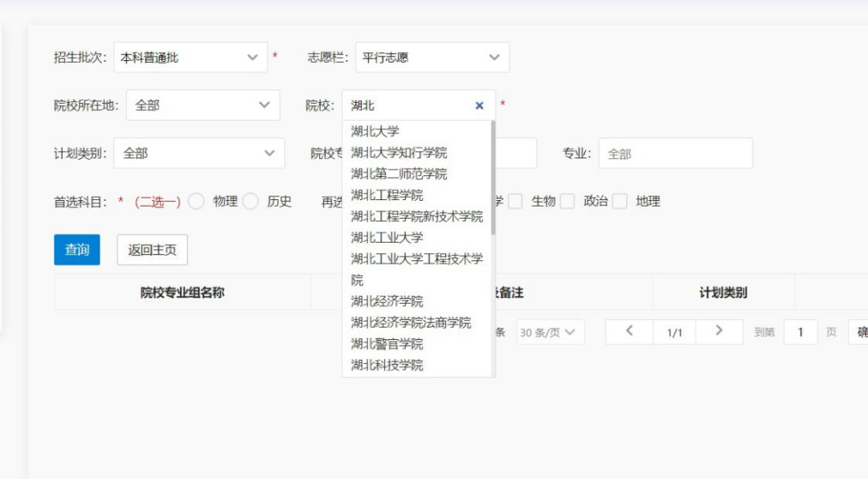
Task: Choose 湖北工业大学工程技术学院 from the list
Action: (417, 269)
